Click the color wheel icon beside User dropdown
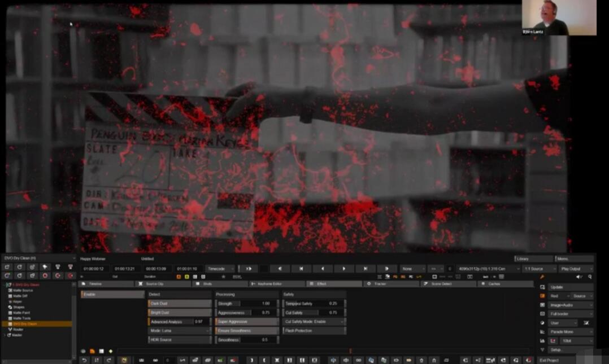 coord(542,323)
